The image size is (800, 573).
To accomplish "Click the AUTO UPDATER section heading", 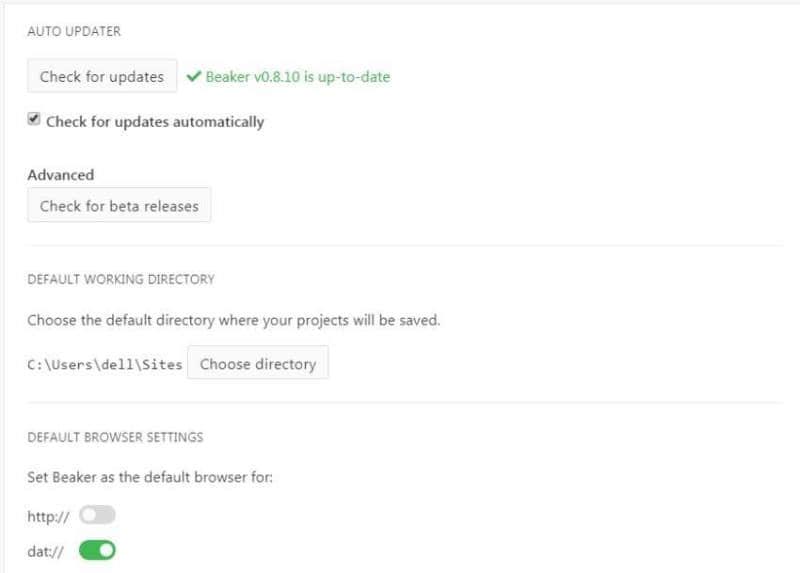I will tap(74, 32).
